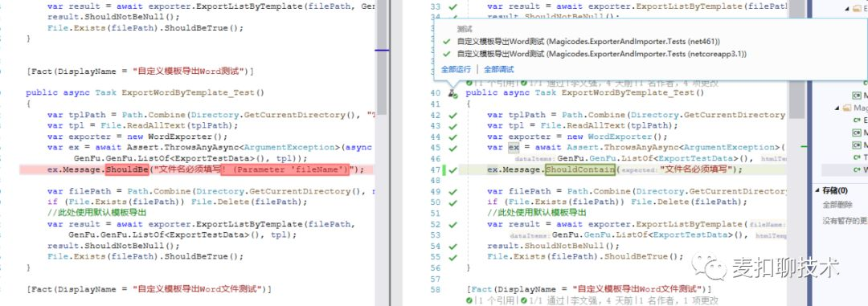The image size is (868, 306).
Task: Click the 全部删除 link under 存储
Action: (x=837, y=205)
